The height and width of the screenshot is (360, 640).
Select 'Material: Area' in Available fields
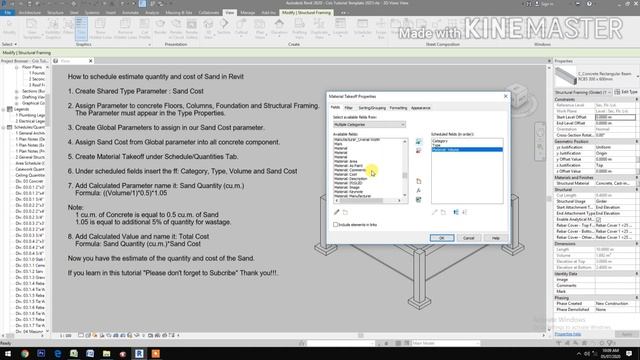[x=346, y=161]
